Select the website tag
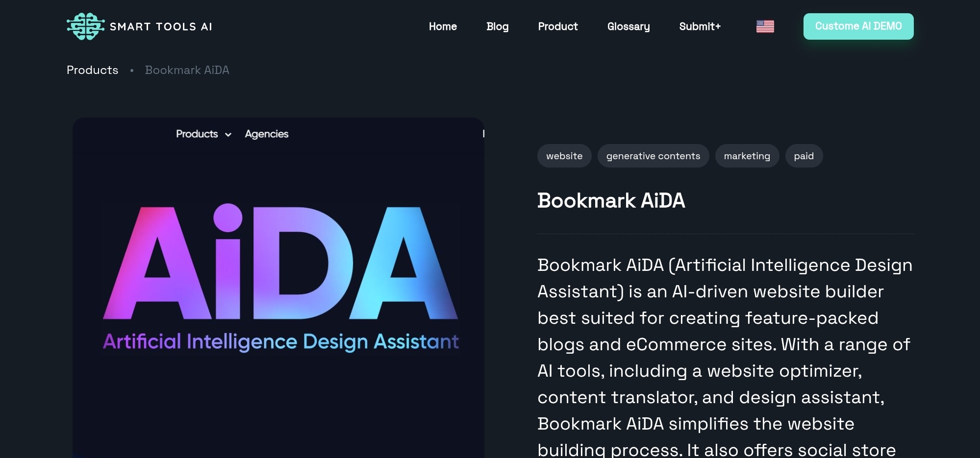 coord(564,156)
